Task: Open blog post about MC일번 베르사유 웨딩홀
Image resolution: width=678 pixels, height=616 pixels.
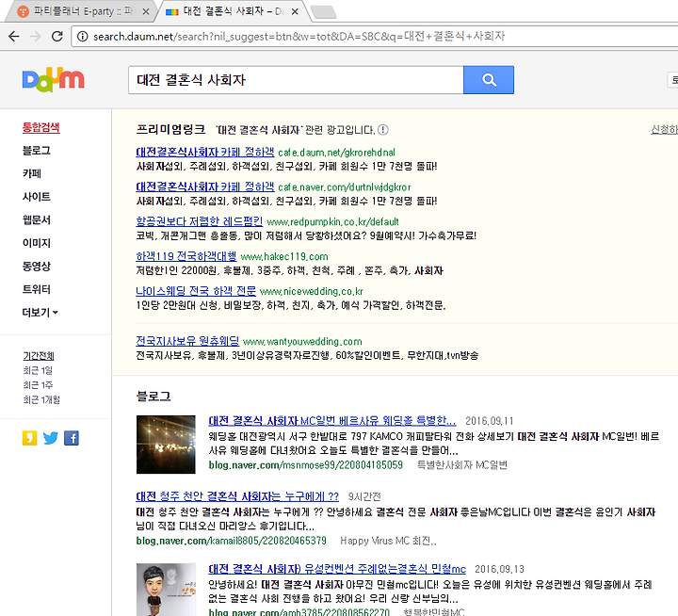Action: coord(332,421)
